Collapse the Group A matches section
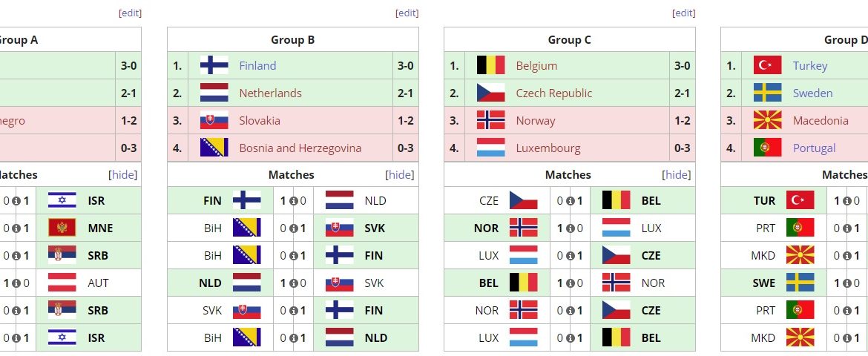This screenshot has height=356, width=868. [123, 175]
